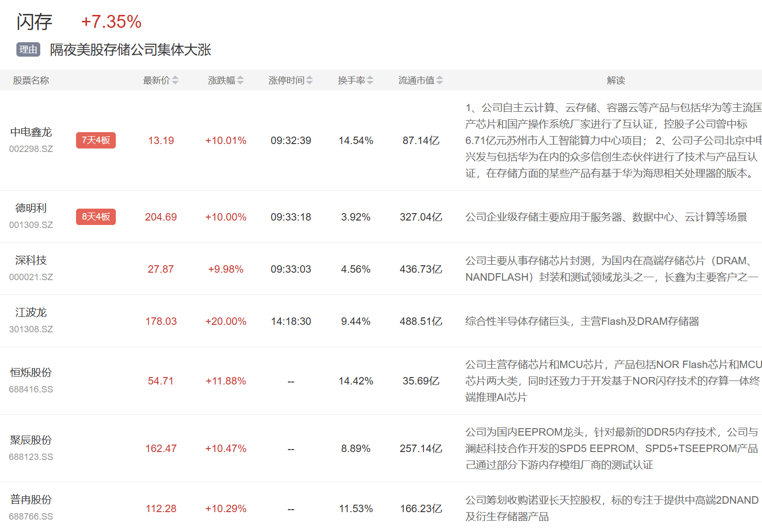Sort table by 最新价 column arrows
The height and width of the screenshot is (532, 762).
[x=175, y=80]
